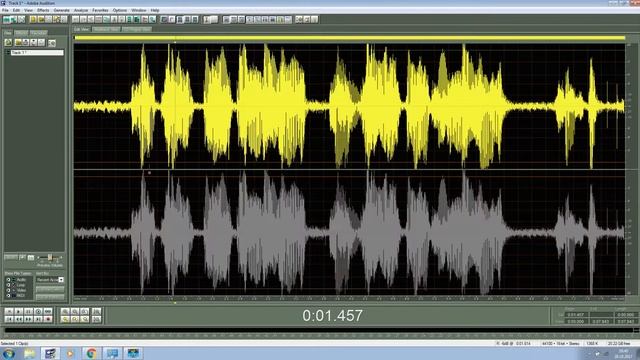Click the Show Options icon in Files panel
The width and height of the screenshot is (640, 360).
(52, 43)
